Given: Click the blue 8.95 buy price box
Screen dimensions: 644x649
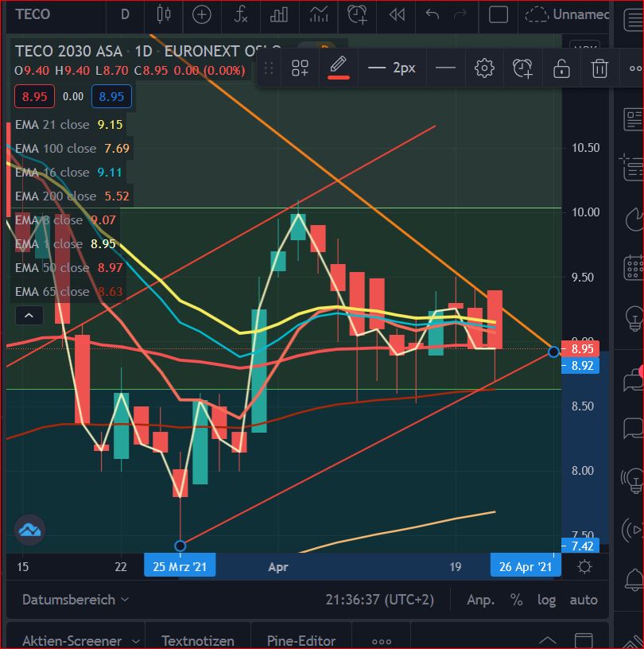Looking at the screenshot, I should pyautogui.click(x=111, y=96).
